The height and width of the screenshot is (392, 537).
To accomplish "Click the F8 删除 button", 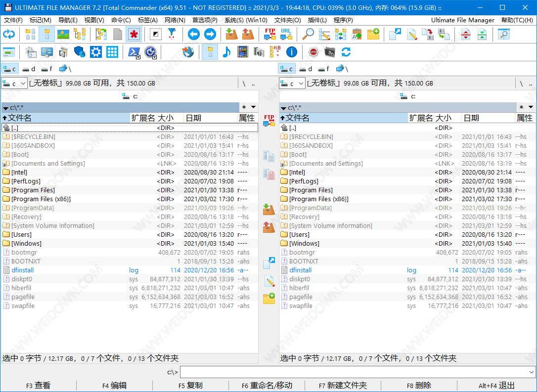I will [419, 386].
